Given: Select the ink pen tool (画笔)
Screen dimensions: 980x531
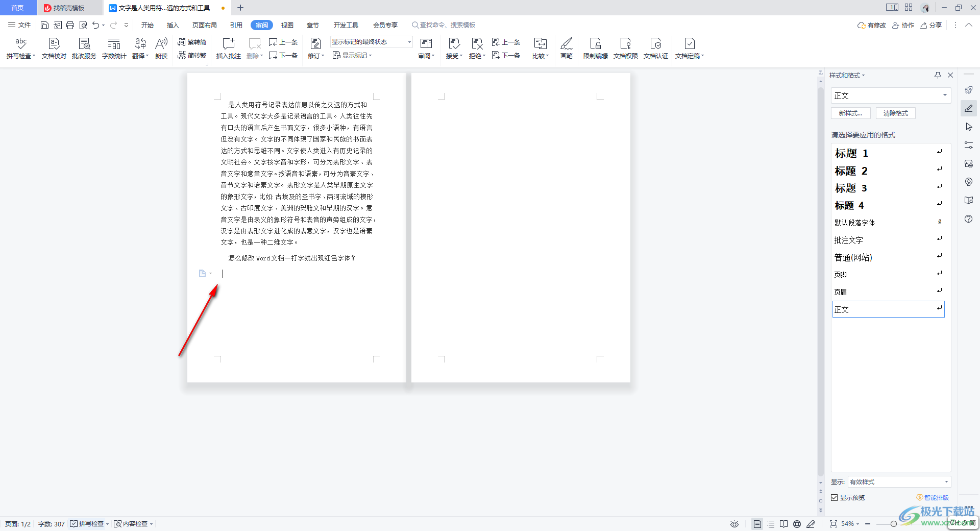Looking at the screenshot, I should (x=567, y=49).
